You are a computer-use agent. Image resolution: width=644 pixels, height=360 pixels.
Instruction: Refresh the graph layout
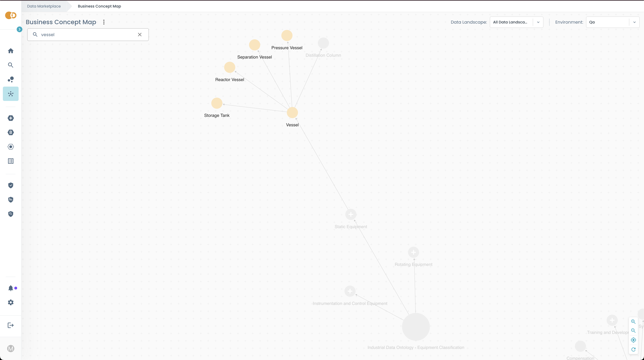633,349
